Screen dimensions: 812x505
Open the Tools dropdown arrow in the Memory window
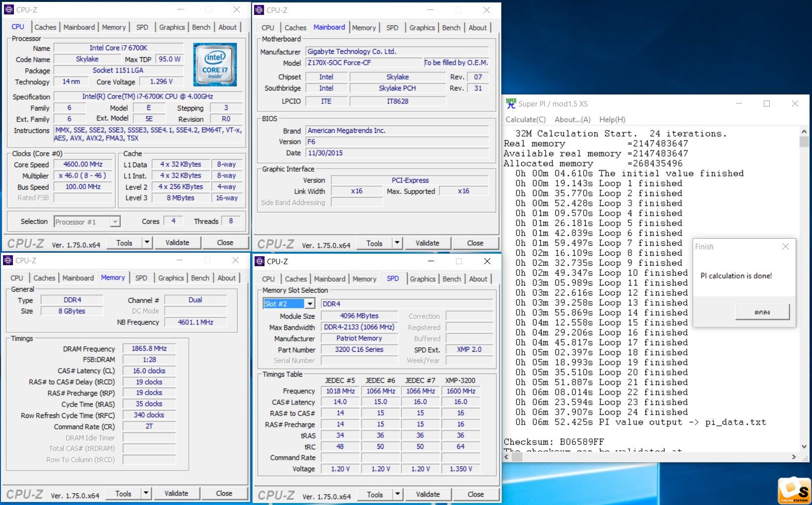tap(146, 493)
